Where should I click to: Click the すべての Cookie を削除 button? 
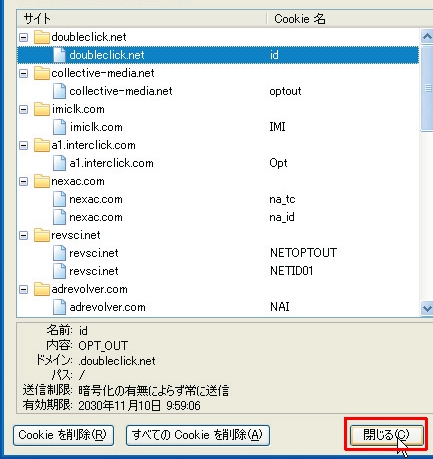pyautogui.click(x=198, y=435)
